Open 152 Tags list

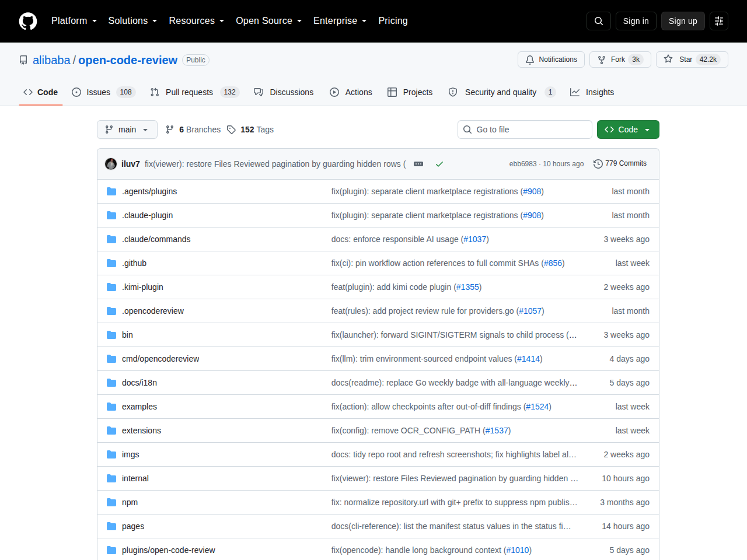click(250, 129)
